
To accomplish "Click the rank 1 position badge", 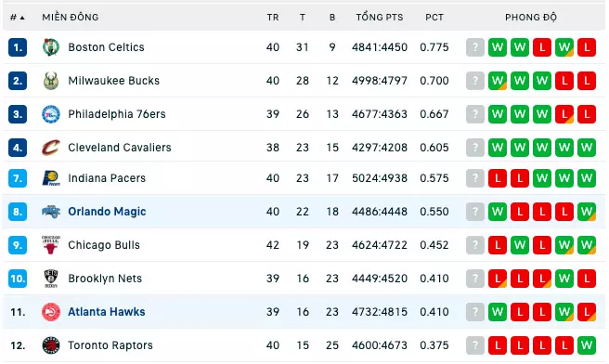I will [18, 47].
